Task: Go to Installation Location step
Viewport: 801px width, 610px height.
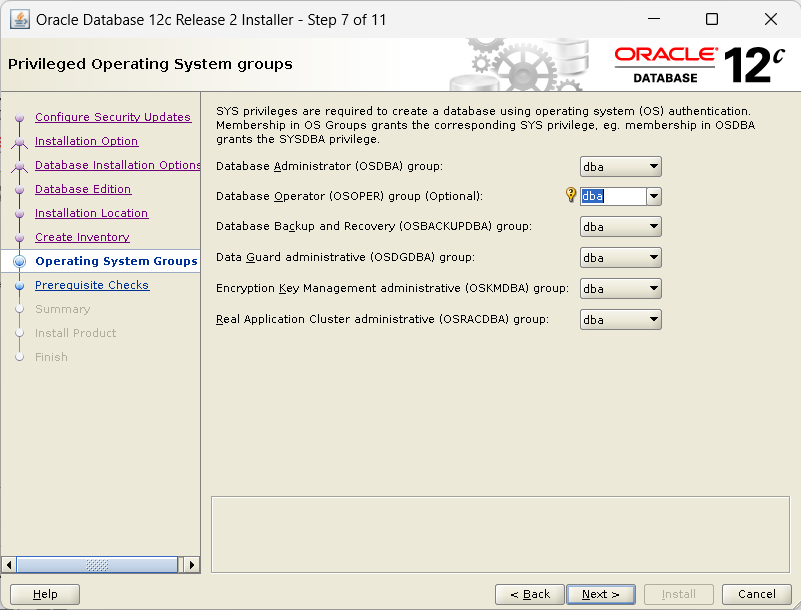Action: [91, 213]
